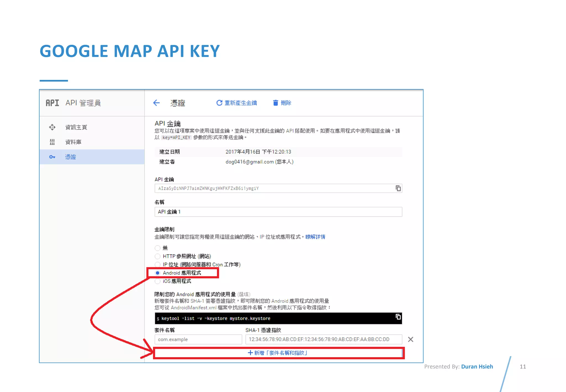Click 新增「套件名稱和指紋」 button
Viewport: 566px width, 392px height.
pyautogui.click(x=278, y=353)
